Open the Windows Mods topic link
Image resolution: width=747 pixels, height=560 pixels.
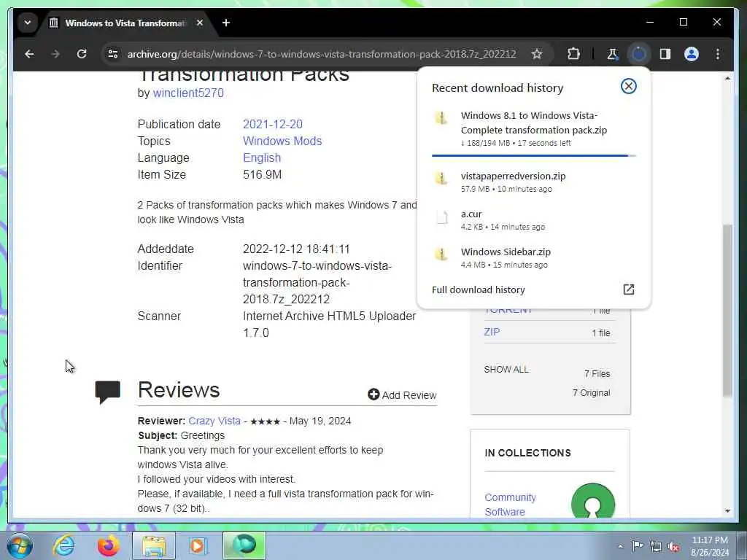point(282,141)
